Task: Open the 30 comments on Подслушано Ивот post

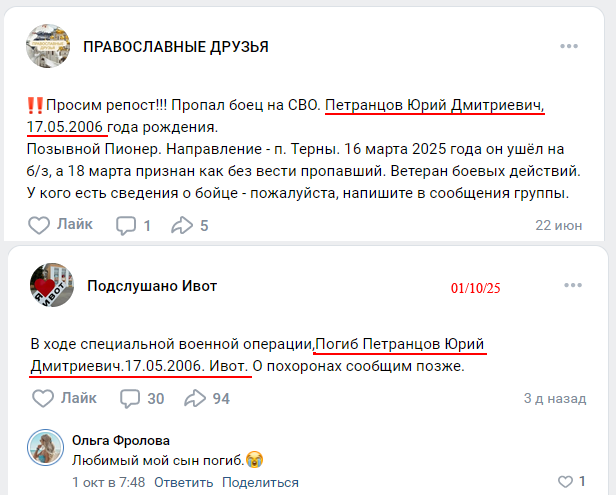Action: point(141,398)
